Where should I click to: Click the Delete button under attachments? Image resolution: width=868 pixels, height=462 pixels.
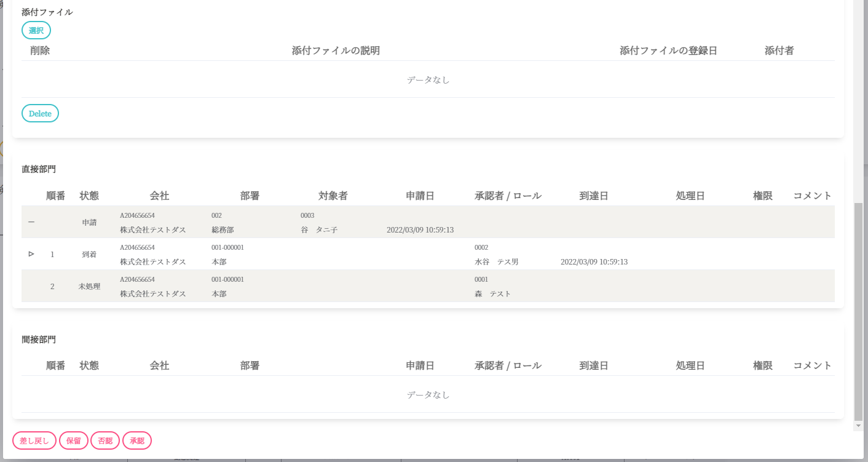coord(40,113)
